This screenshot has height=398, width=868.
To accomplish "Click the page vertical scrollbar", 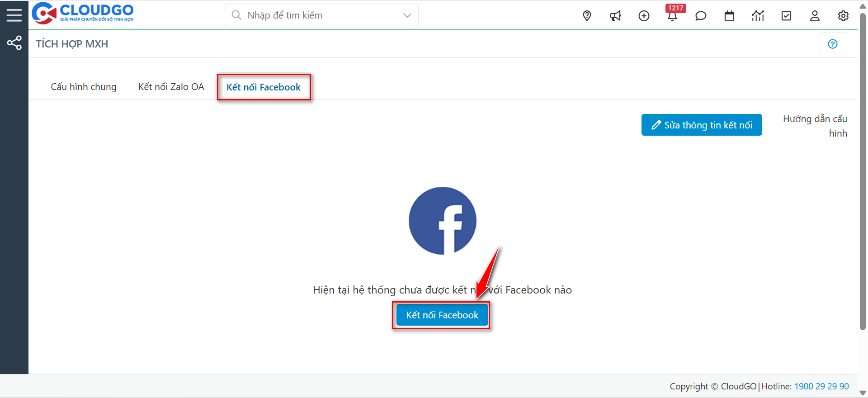I will click(863, 172).
